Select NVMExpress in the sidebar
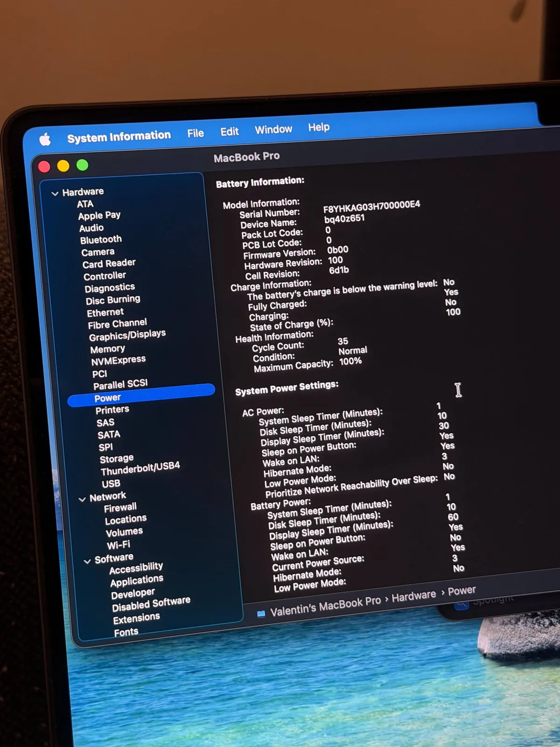The image size is (560, 747). point(119,360)
